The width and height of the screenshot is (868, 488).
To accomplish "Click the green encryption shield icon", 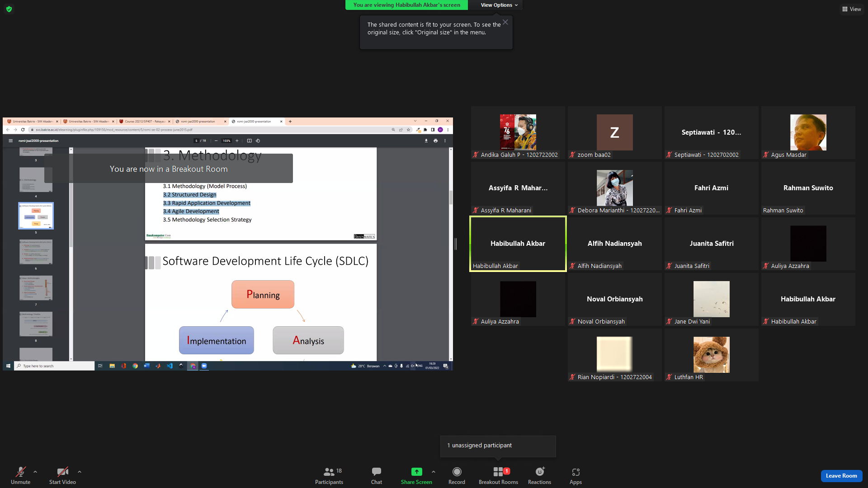I will (9, 9).
